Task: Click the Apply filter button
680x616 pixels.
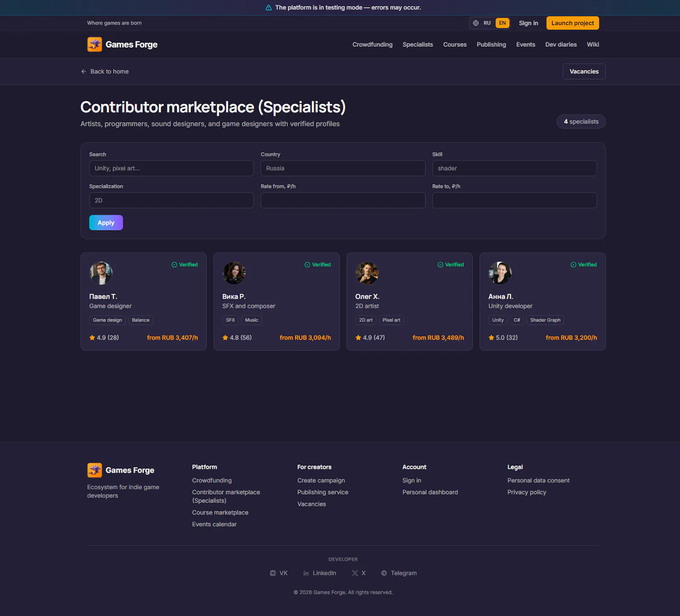Action: [106, 223]
